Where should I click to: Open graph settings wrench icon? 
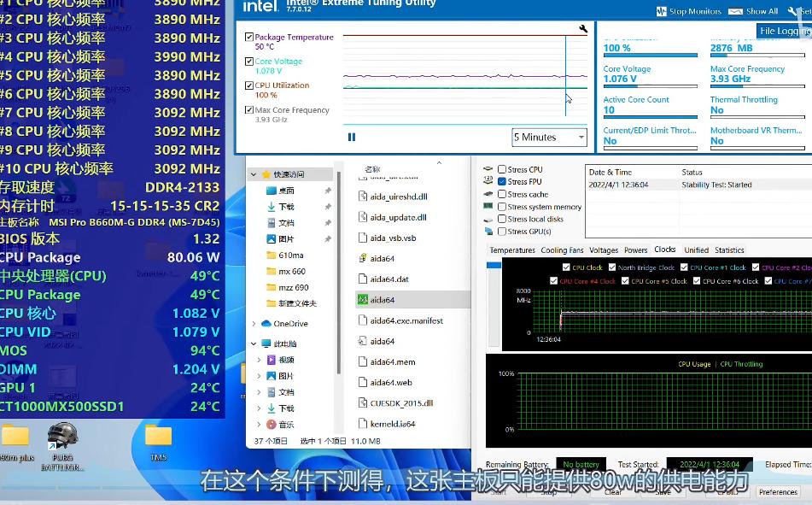tap(583, 29)
